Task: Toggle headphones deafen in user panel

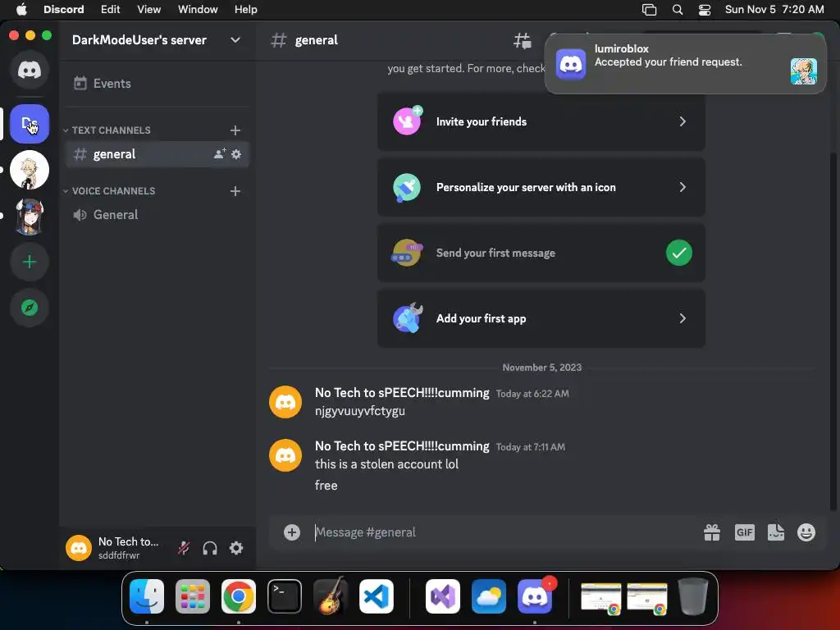Action: tap(210, 548)
